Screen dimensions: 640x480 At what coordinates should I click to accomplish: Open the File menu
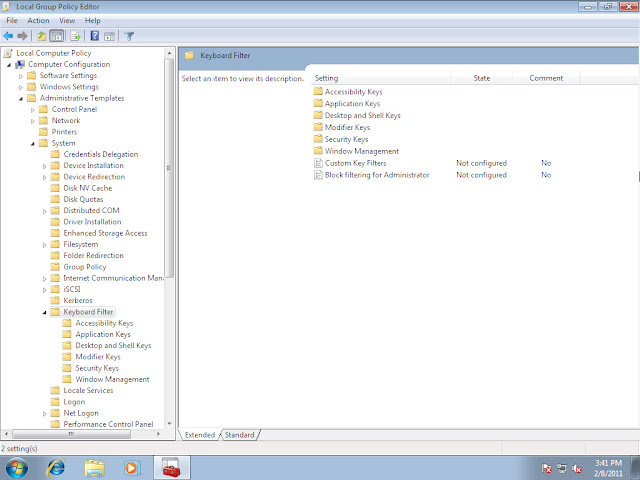pyautogui.click(x=12, y=20)
